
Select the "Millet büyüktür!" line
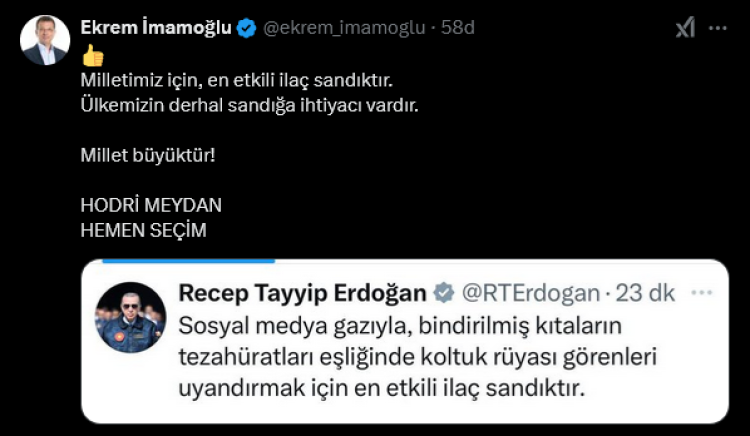pyautogui.click(x=147, y=156)
